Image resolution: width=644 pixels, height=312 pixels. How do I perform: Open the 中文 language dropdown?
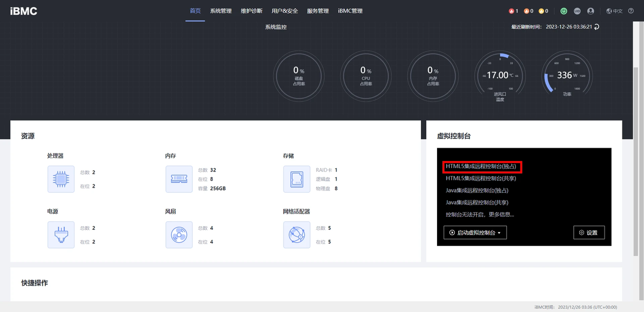(614, 11)
